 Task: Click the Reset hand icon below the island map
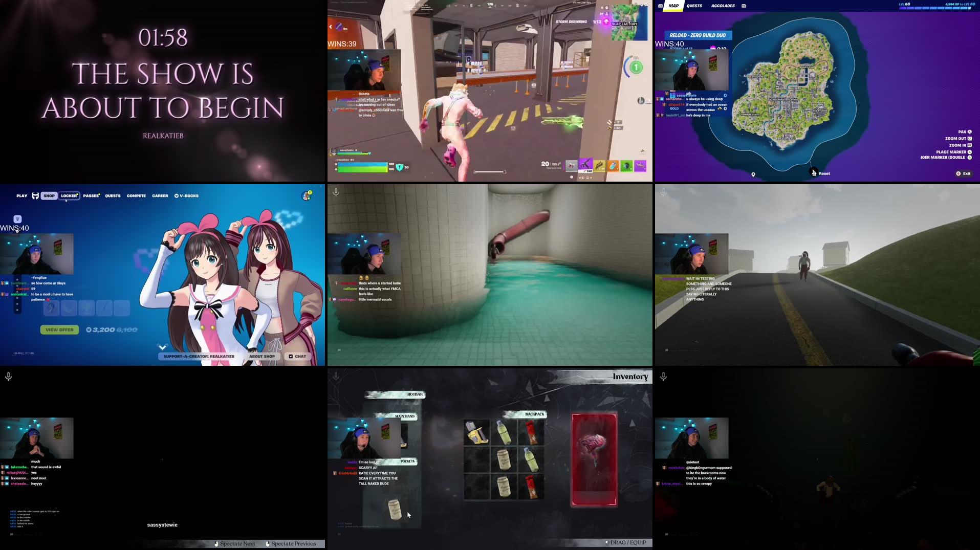coord(815,173)
